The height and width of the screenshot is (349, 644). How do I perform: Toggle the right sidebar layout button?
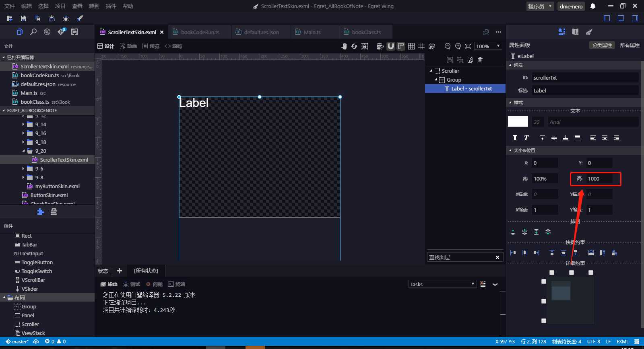pyautogui.click(x=635, y=18)
